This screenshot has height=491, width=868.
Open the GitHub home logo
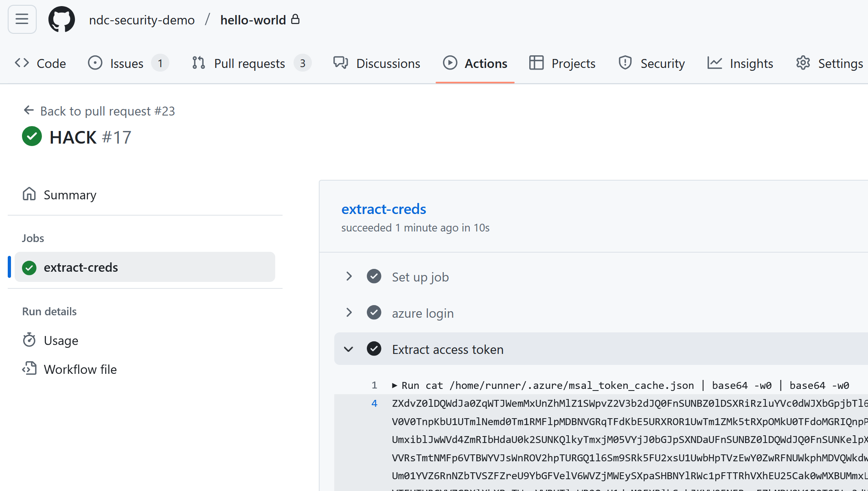61,19
